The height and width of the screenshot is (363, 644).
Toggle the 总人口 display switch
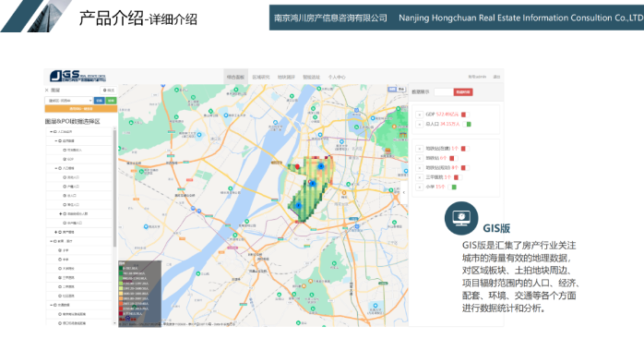click(x=468, y=124)
